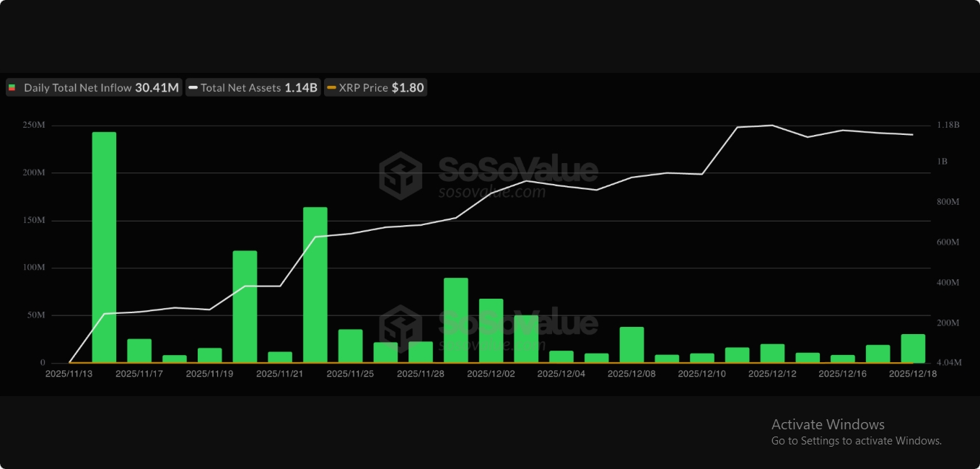Click the orange XRP Price legend marker
Image resolution: width=980 pixels, height=469 pixels.
pos(331,88)
